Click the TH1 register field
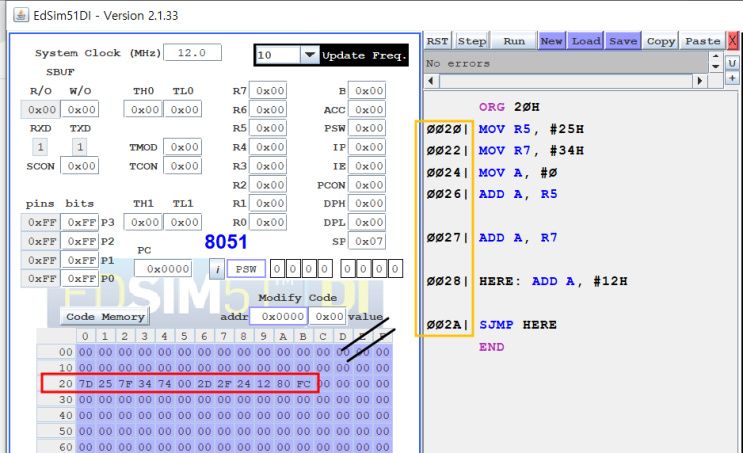The height and width of the screenshot is (453, 743). 143,222
